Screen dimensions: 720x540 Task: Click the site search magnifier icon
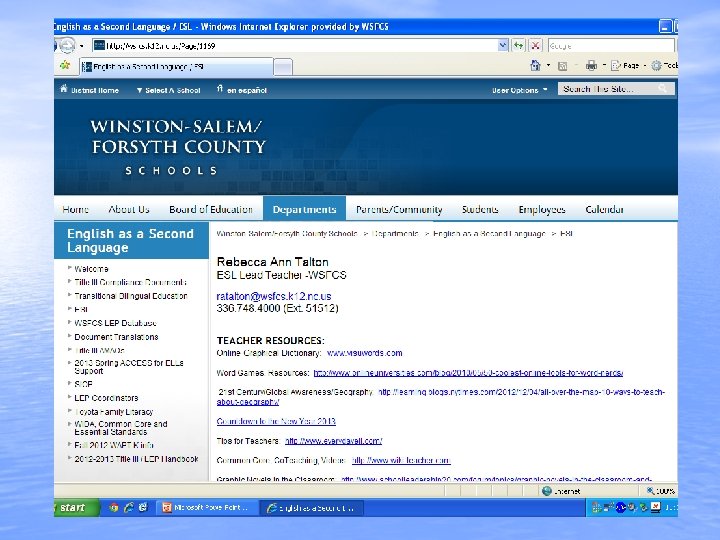(x=663, y=89)
